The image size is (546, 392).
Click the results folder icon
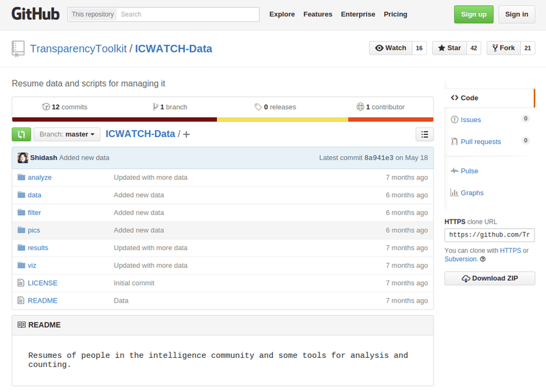coord(21,247)
